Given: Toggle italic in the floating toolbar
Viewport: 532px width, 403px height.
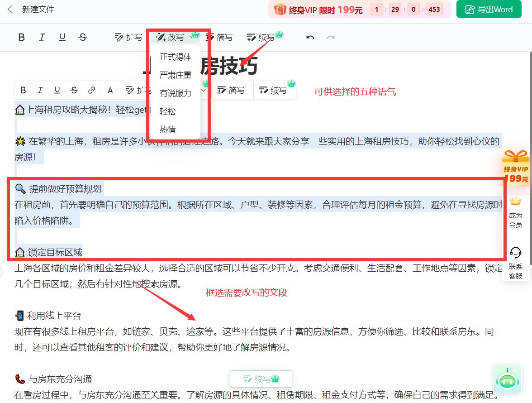Looking at the screenshot, I should (x=40, y=90).
